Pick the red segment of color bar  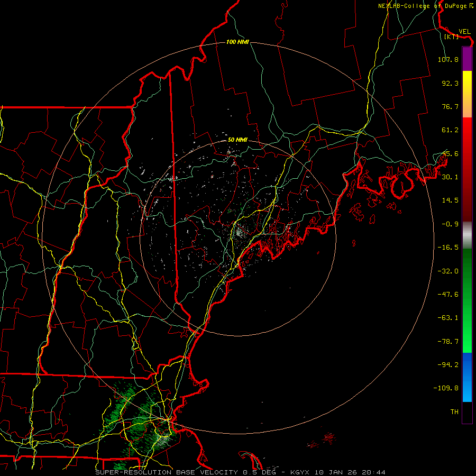click(467, 169)
